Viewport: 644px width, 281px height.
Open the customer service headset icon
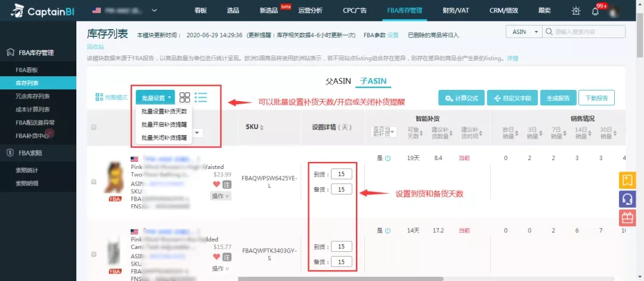tap(627, 199)
